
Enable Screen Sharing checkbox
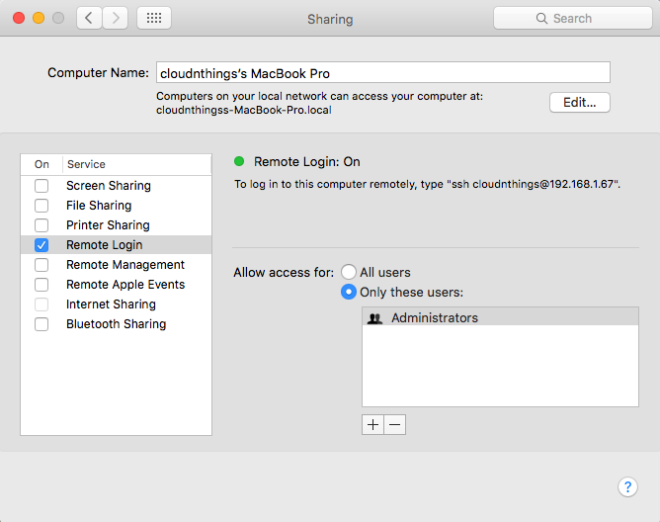pyautogui.click(x=42, y=186)
